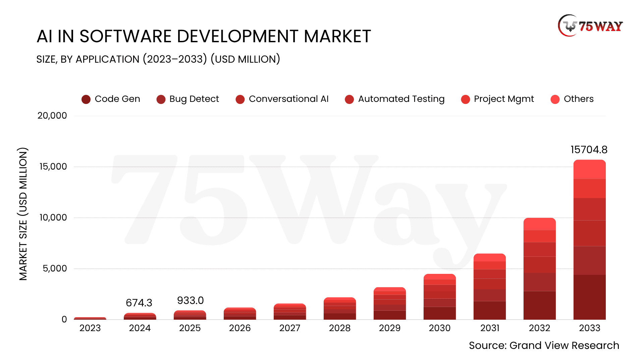The width and height of the screenshot is (644, 362).
Task: Click the 15704.8 value label
Action: point(589,149)
